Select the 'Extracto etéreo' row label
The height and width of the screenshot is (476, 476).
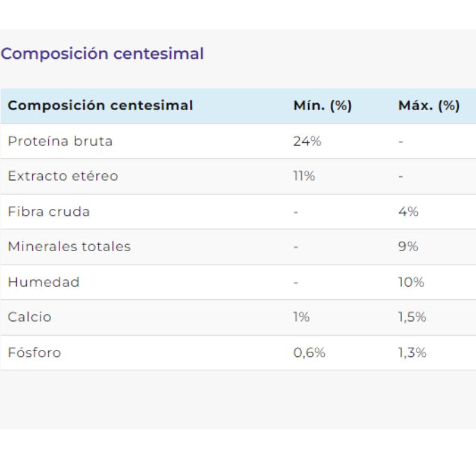tap(63, 176)
